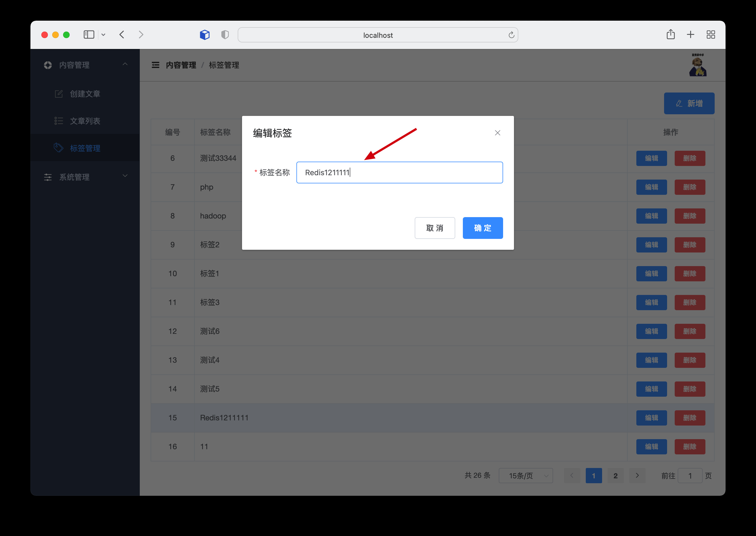This screenshot has width=756, height=536.
Task: Open the 15条/页 page size dropdown
Action: click(525, 476)
